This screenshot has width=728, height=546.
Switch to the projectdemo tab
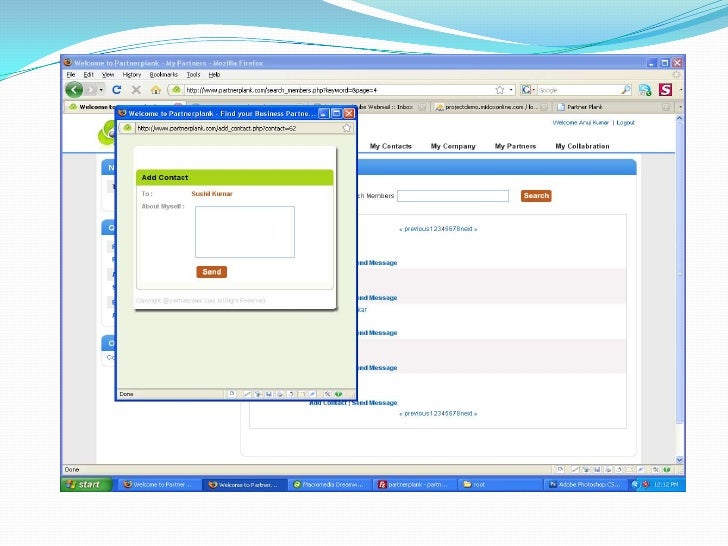[491, 107]
